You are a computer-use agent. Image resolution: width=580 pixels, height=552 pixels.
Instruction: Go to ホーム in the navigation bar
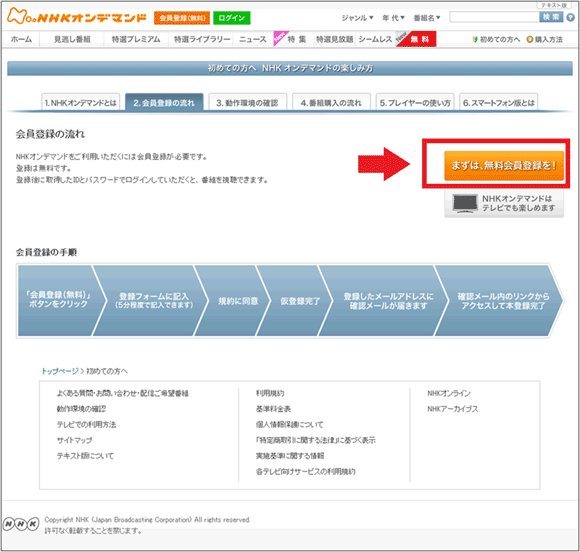click(x=21, y=39)
